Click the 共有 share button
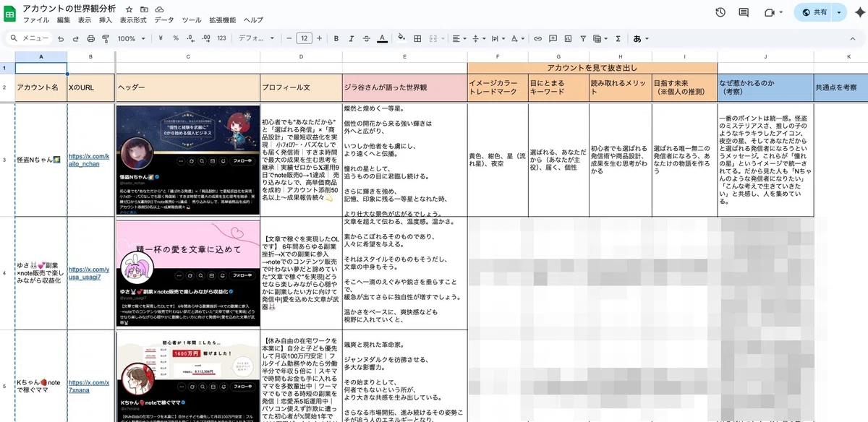 [x=814, y=12]
